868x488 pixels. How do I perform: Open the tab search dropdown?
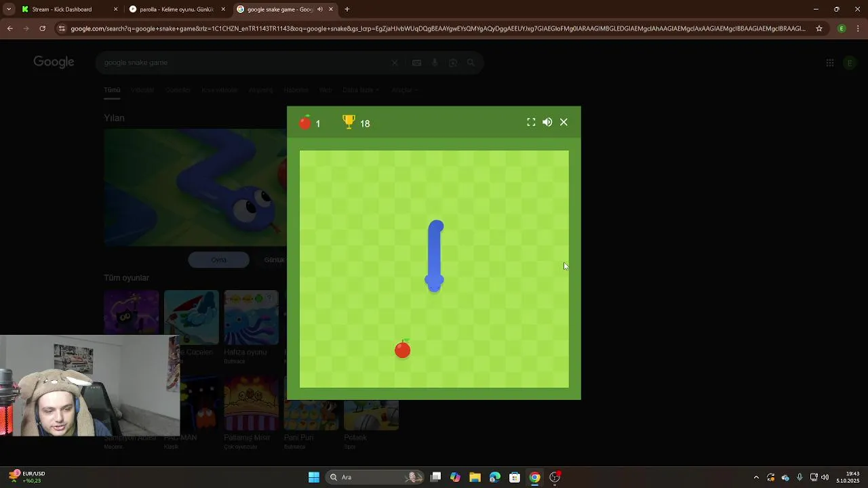point(9,9)
